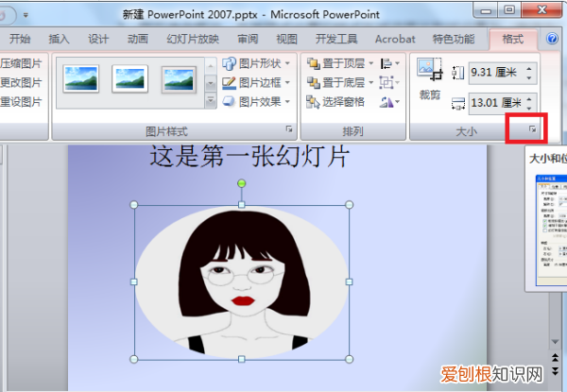The height and width of the screenshot is (392, 567).
Task: Open the rotate objects dropdown icon
Action: [389, 102]
